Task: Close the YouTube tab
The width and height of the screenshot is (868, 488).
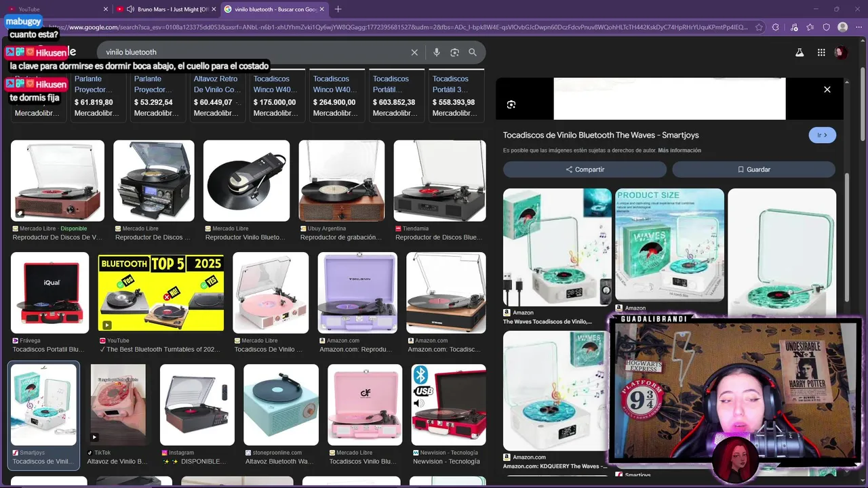Action: pos(106,9)
